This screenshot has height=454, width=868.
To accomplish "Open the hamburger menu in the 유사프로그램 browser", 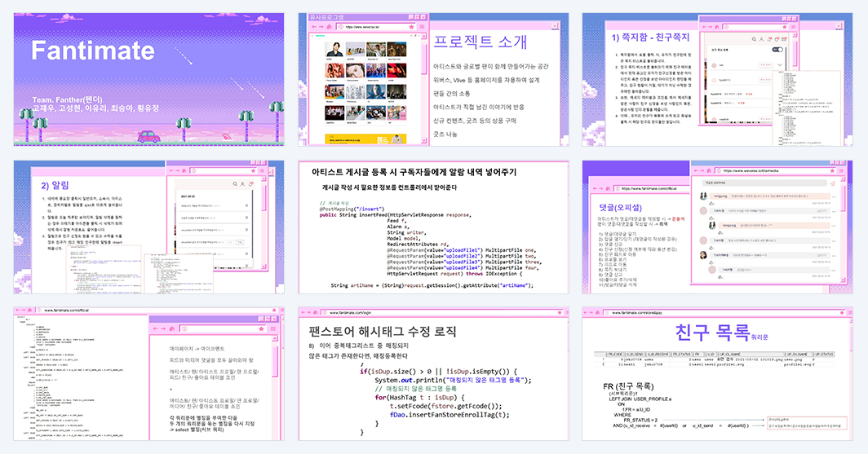I will tap(422, 27).
